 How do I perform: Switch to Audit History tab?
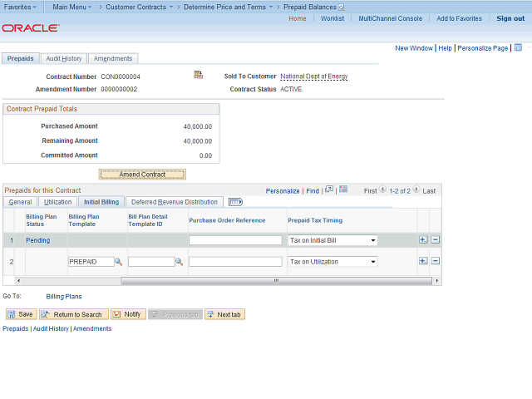tap(64, 59)
